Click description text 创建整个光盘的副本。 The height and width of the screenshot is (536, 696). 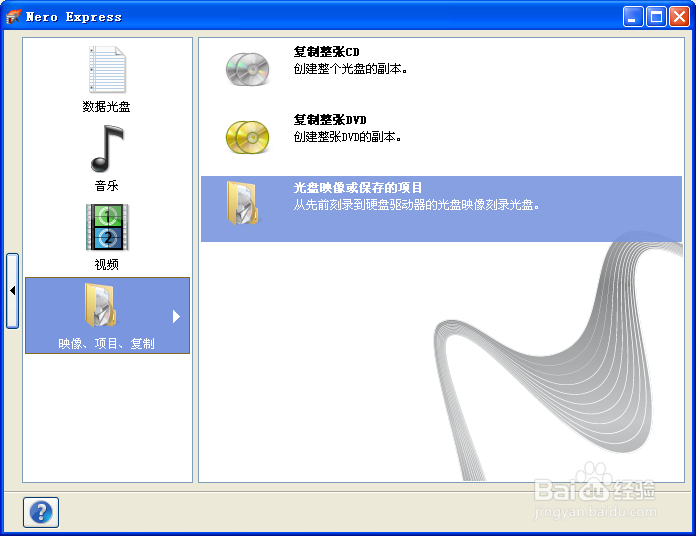(351, 69)
